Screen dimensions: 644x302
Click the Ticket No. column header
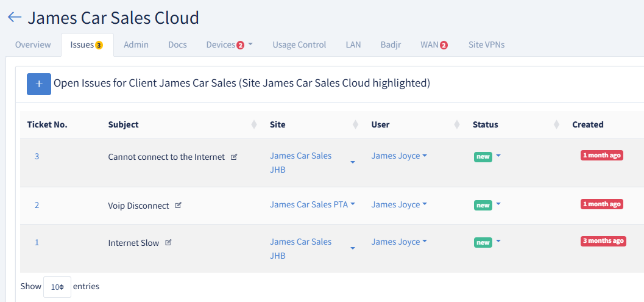point(48,124)
